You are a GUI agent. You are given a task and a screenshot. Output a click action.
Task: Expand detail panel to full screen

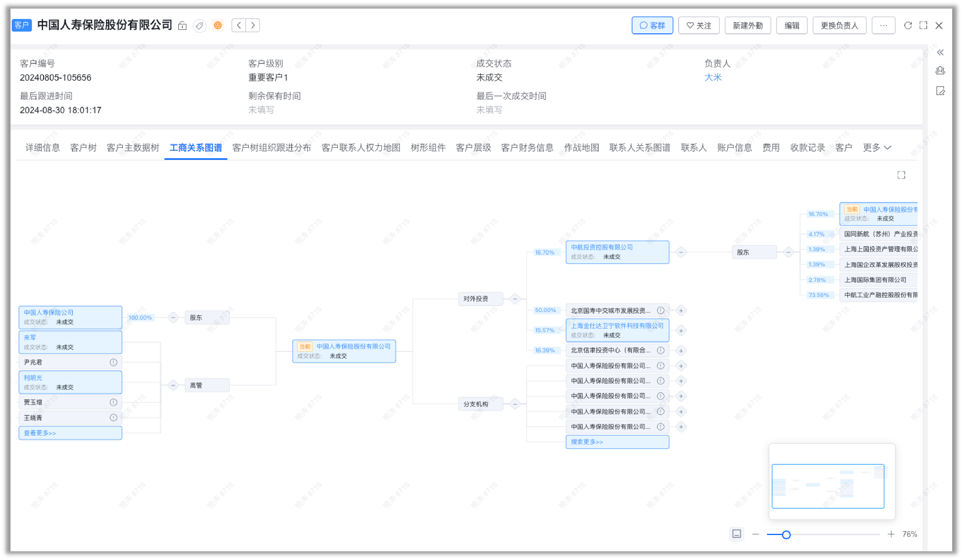coord(923,26)
